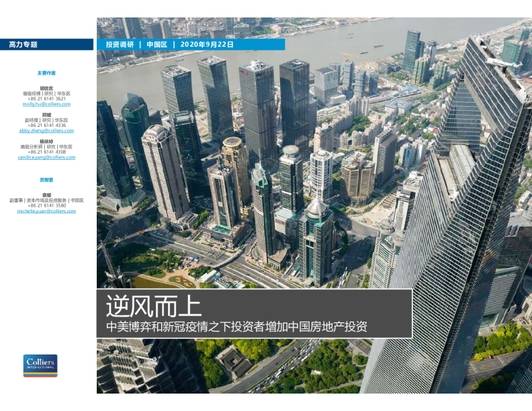Click job title 副董事 | 资本市场及投资服务 | 中国区
Image resolution: width=532 pixels, height=411 pixels.
(46, 200)
